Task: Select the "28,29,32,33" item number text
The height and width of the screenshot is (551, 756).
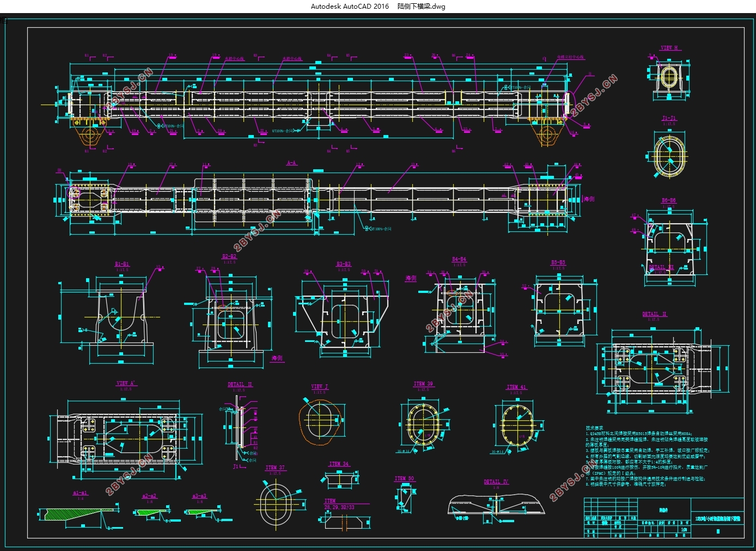Action: [339, 507]
